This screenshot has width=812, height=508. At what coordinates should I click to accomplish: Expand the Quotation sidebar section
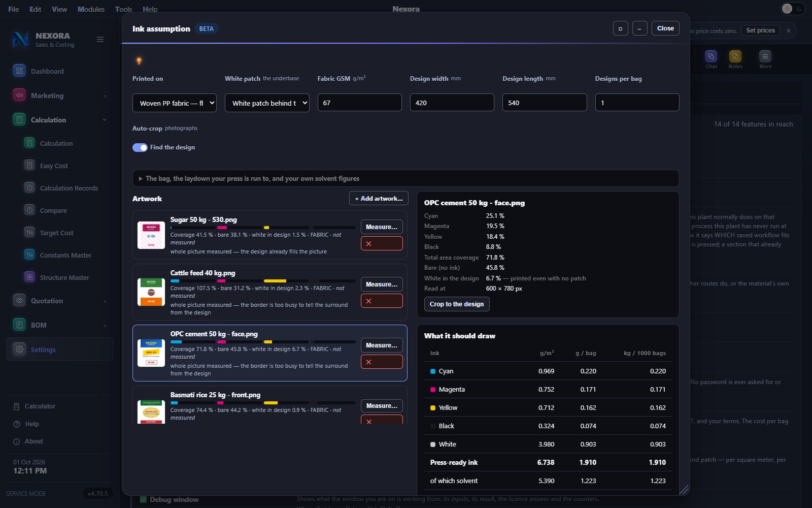(105, 301)
